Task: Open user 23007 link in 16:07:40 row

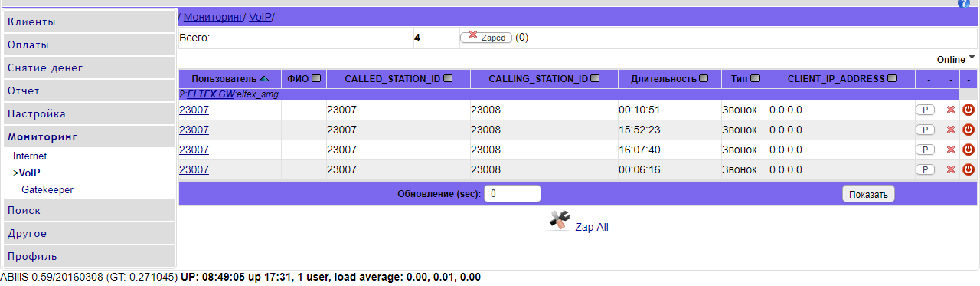Action: pos(194,150)
